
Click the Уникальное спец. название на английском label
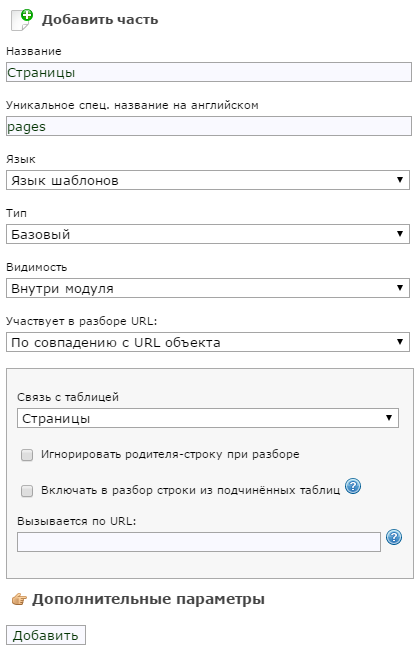[132, 105]
